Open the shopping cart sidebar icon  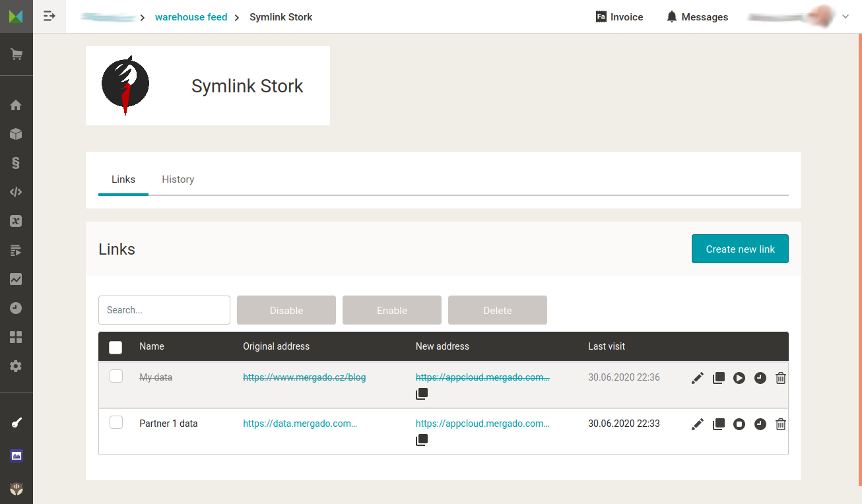tap(16, 55)
